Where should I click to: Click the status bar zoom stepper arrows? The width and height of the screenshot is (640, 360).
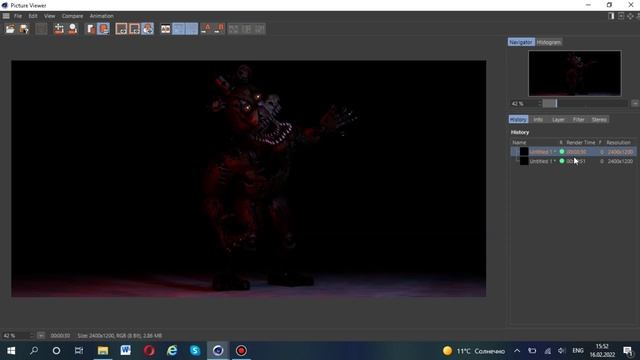coord(32,336)
